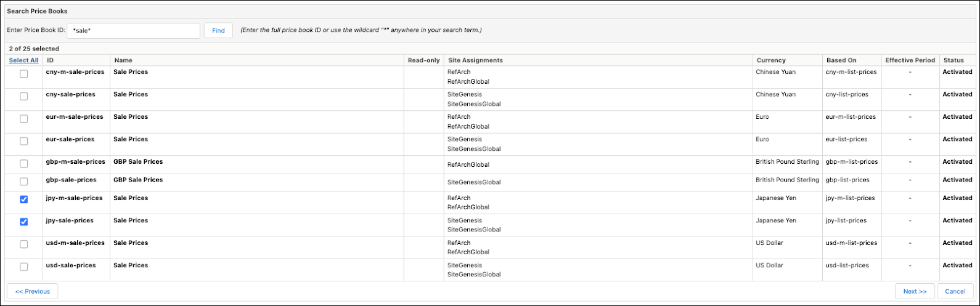Proceed with the Next >> button
Image resolution: width=980 pixels, height=306 pixels.
[915, 291]
